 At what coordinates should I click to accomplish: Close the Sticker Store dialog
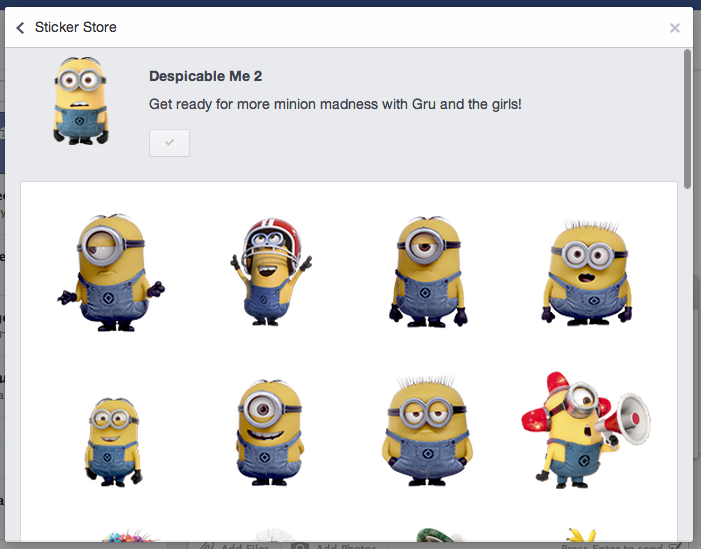(x=675, y=28)
